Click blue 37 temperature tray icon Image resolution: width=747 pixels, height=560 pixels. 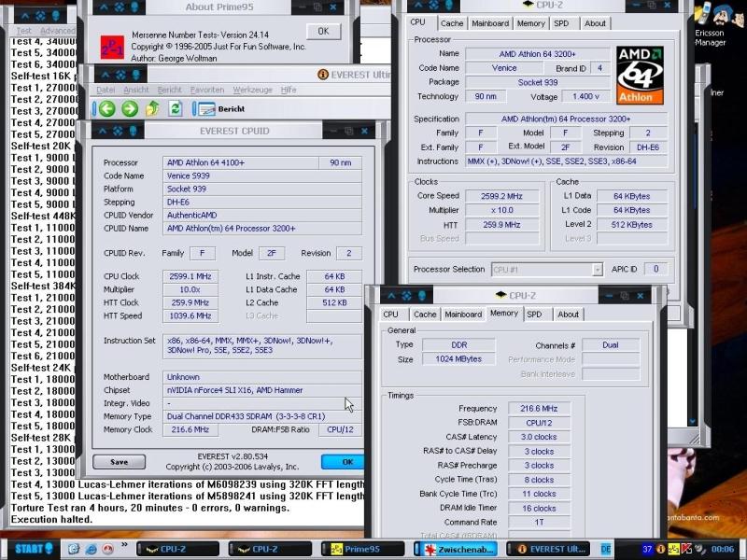pyautogui.click(x=647, y=549)
